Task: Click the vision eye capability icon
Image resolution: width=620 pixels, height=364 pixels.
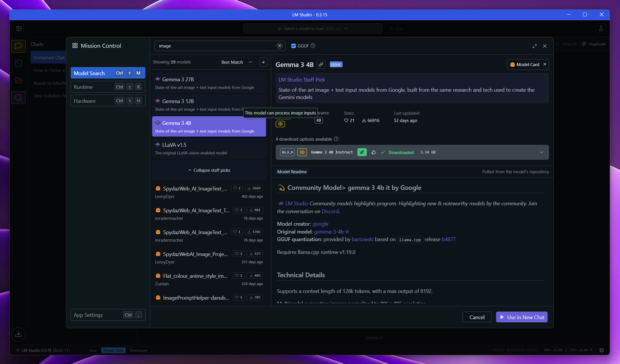Action: pyautogui.click(x=280, y=124)
